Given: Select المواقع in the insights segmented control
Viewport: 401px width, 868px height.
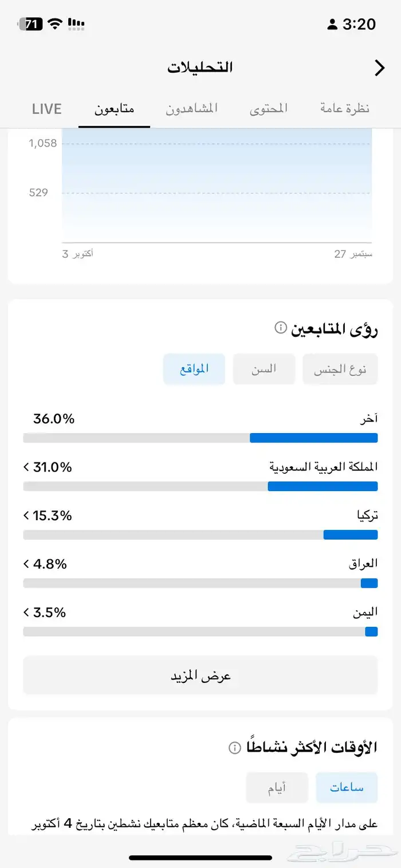Looking at the screenshot, I should pos(194,369).
